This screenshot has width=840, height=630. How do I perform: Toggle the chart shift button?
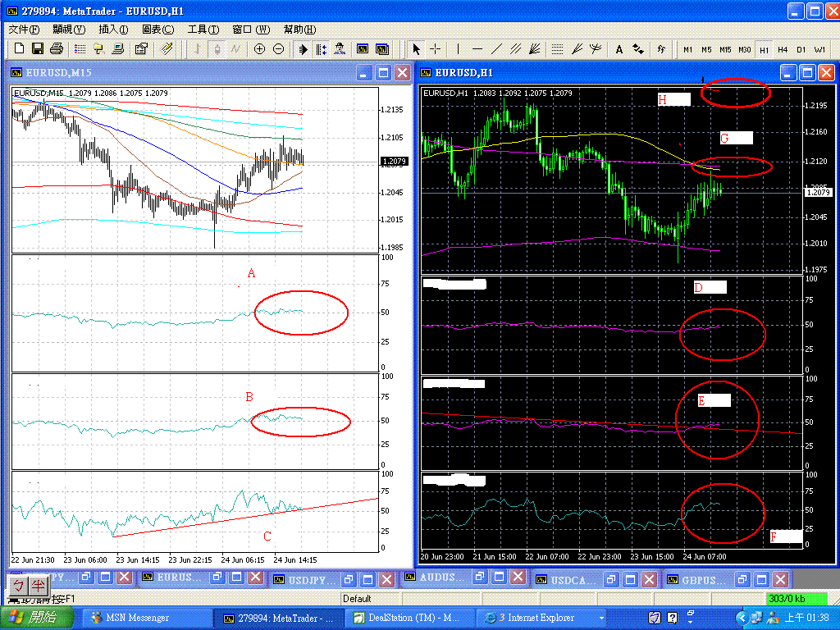(321, 49)
